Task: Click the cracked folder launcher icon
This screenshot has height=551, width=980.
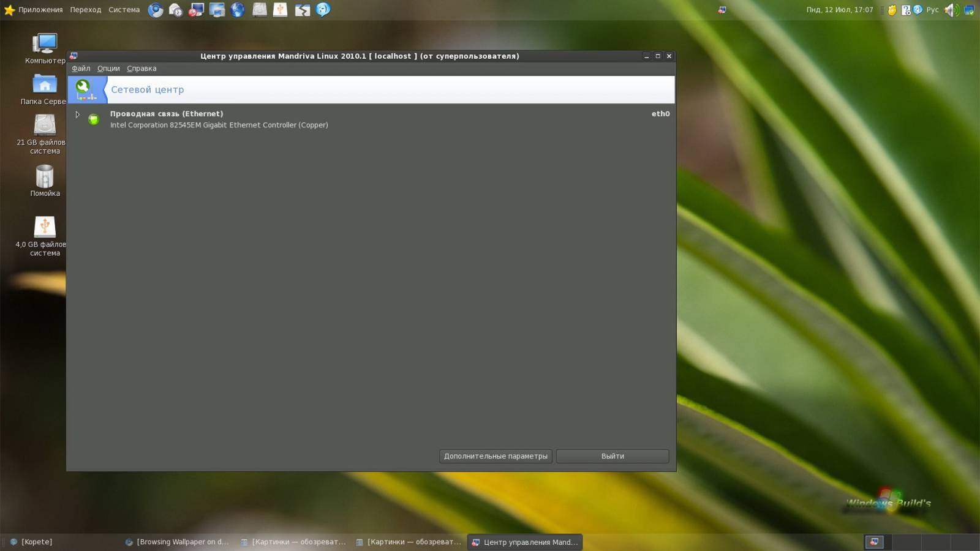Action: coord(302,10)
